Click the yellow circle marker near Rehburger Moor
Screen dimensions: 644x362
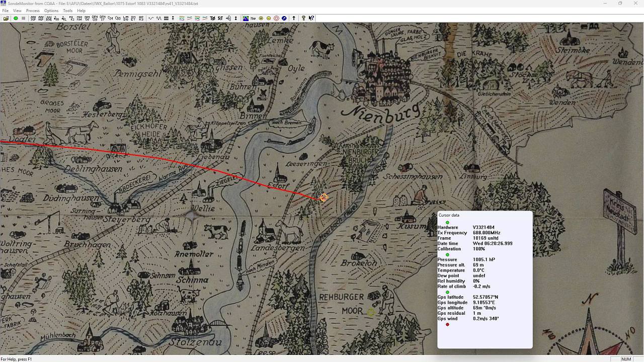pyautogui.click(x=371, y=312)
